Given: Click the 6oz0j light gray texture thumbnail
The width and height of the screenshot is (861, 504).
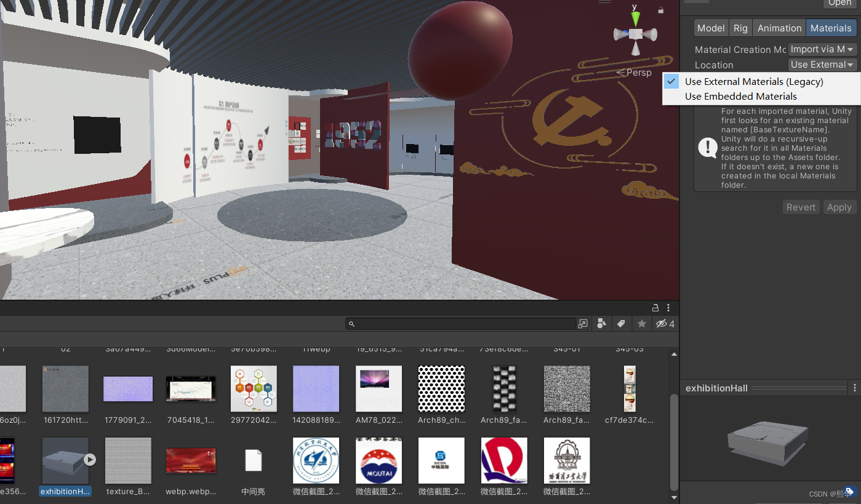Looking at the screenshot, I should coord(12,389).
